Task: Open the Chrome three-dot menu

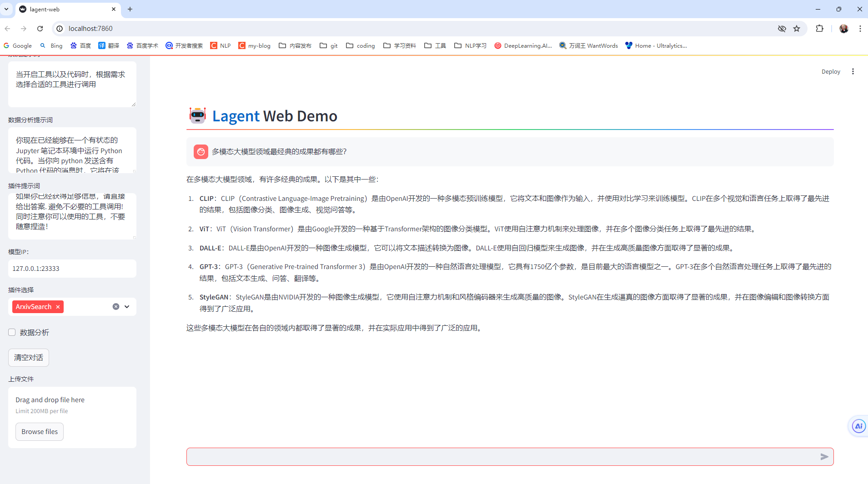Action: [x=860, y=29]
